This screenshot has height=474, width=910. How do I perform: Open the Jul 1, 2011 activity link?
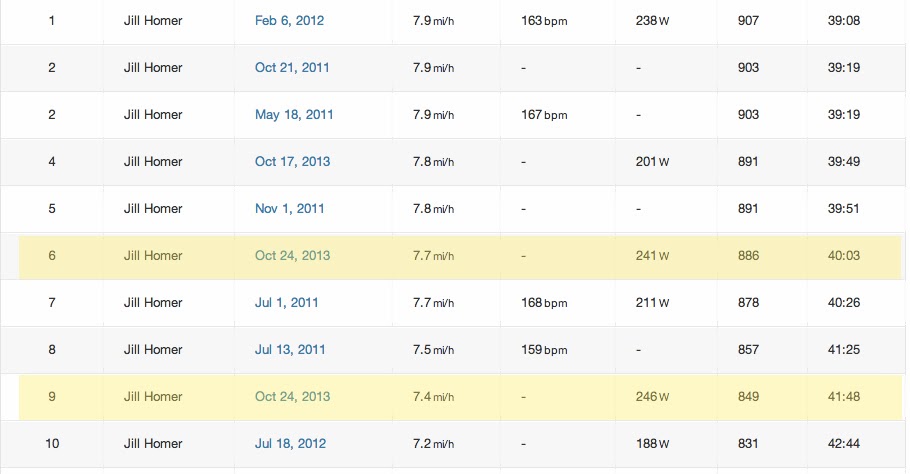[x=286, y=303]
